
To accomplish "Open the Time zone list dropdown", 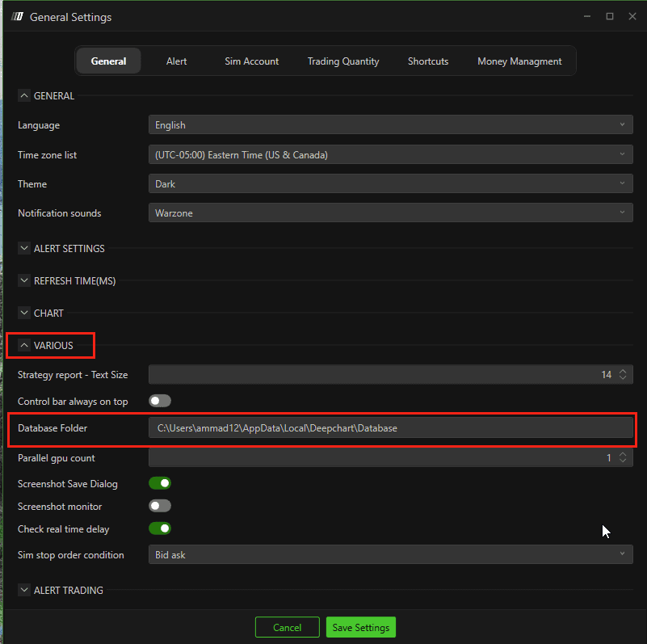I will coord(390,154).
